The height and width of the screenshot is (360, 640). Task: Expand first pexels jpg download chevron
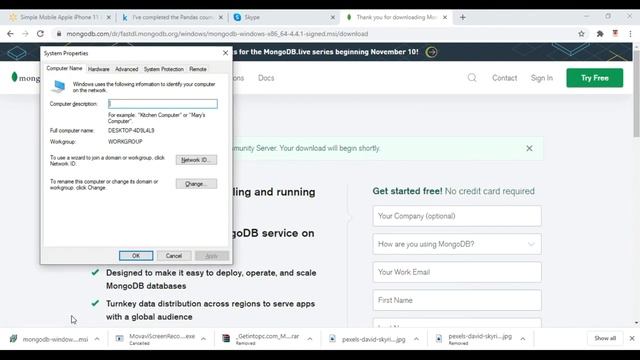(416, 339)
